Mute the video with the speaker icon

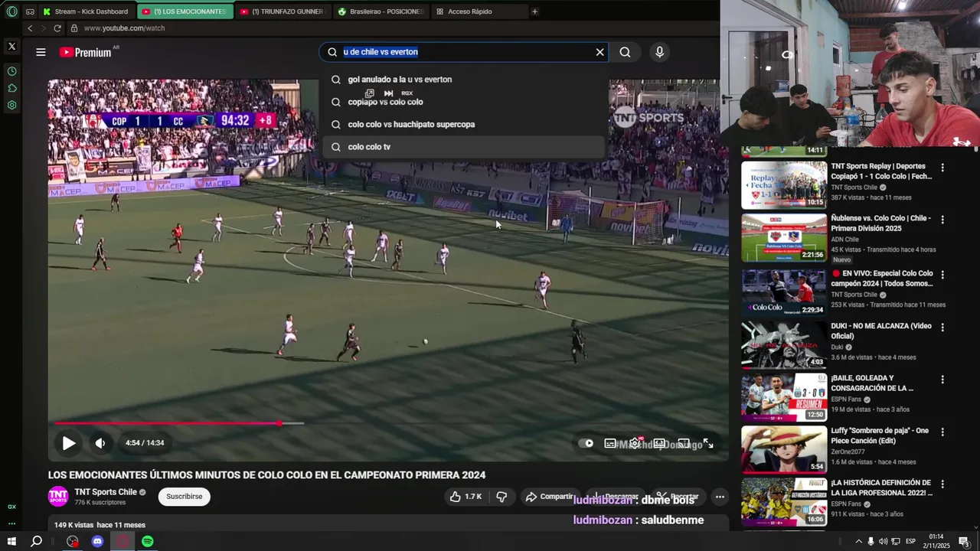point(100,443)
